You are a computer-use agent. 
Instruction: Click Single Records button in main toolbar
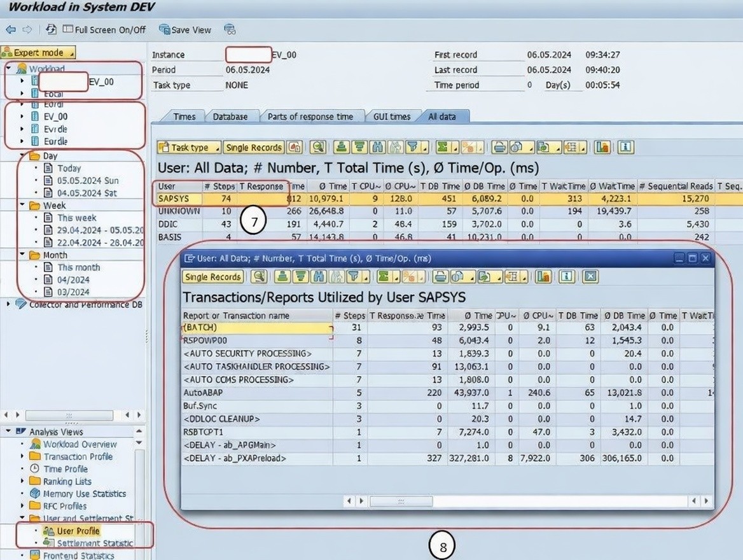point(254,148)
